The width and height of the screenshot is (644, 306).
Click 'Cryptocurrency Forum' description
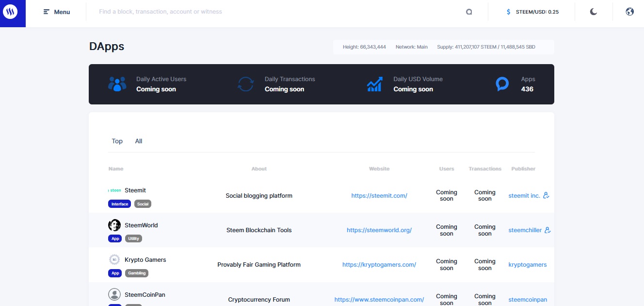[259, 300]
